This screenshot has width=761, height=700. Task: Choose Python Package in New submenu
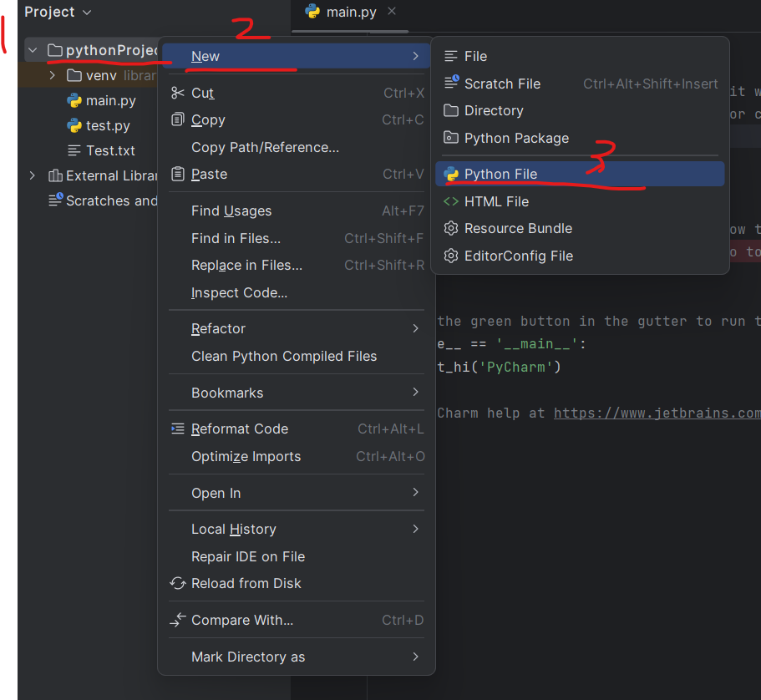580,138
